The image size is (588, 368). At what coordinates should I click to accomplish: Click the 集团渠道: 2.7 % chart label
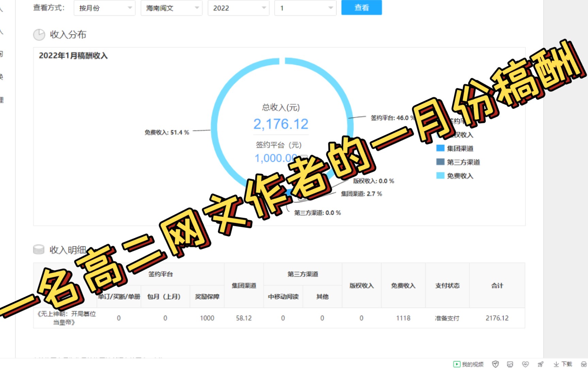point(361,194)
